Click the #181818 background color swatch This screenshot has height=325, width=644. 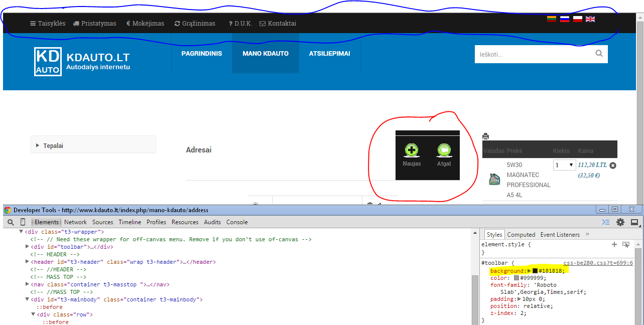pyautogui.click(x=535, y=271)
